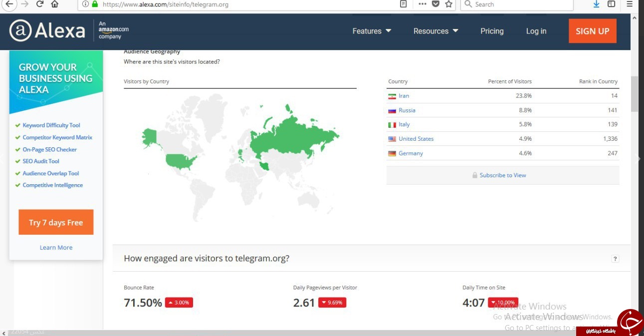This screenshot has height=336, width=644.
Task: Click the United States flag icon
Action: (392, 139)
